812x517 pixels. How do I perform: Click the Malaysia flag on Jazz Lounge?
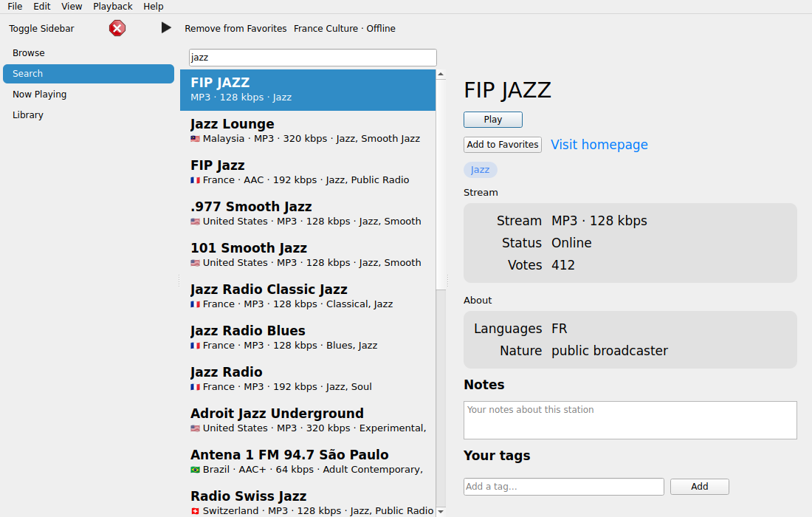pos(195,139)
